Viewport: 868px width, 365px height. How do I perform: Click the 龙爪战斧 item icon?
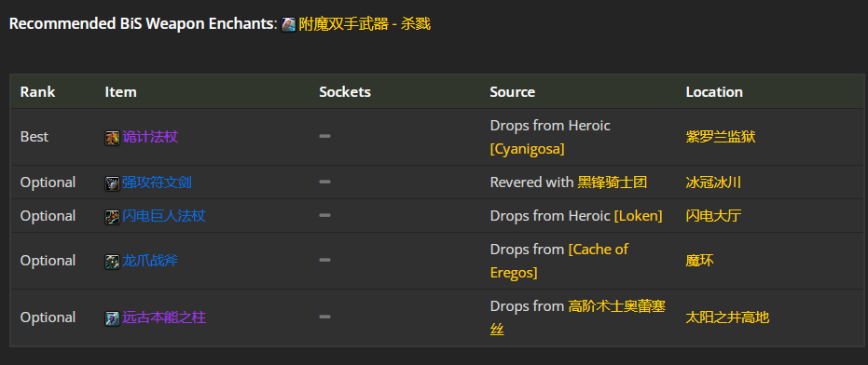(113, 262)
